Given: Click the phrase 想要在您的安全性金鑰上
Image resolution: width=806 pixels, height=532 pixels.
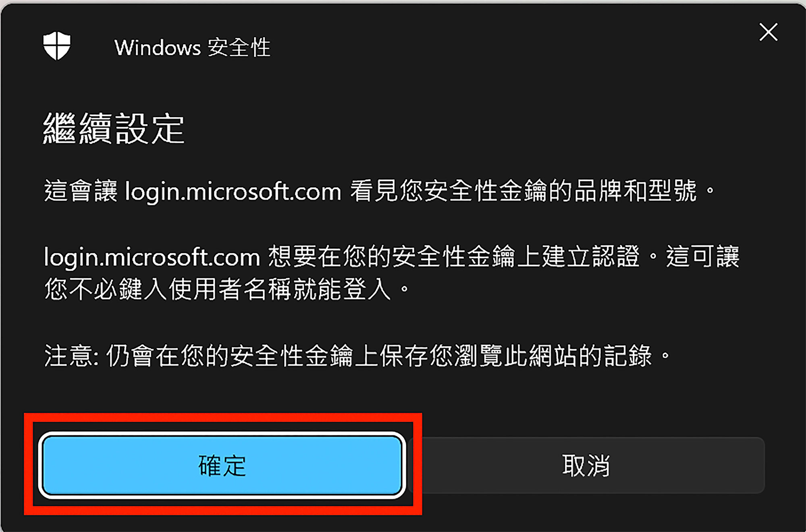Looking at the screenshot, I should coord(404,257).
